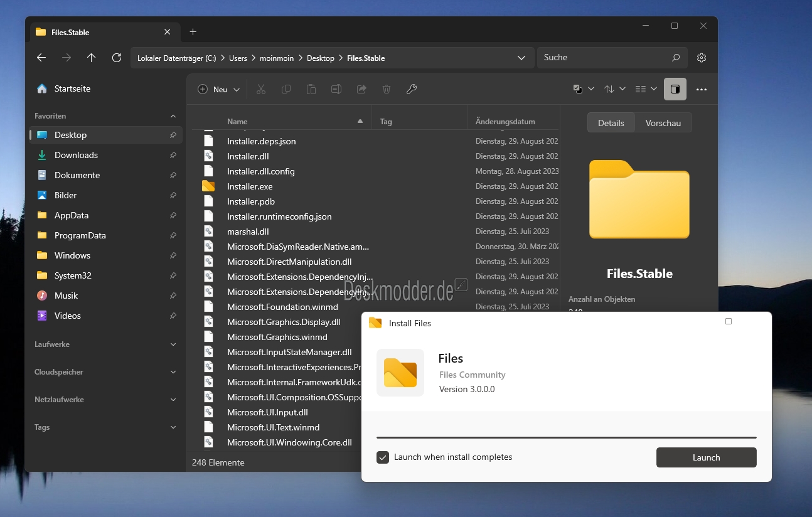Copy selected item toolbar icon
This screenshot has height=517, width=812.
coord(286,89)
